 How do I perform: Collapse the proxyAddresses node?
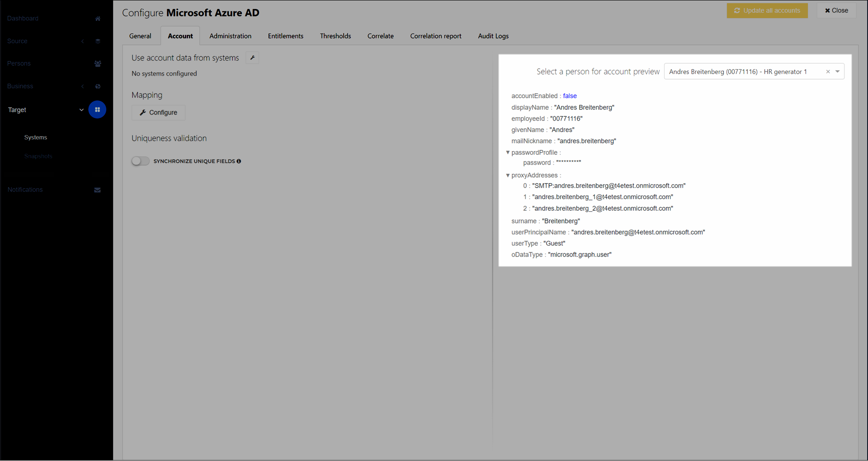[508, 176]
